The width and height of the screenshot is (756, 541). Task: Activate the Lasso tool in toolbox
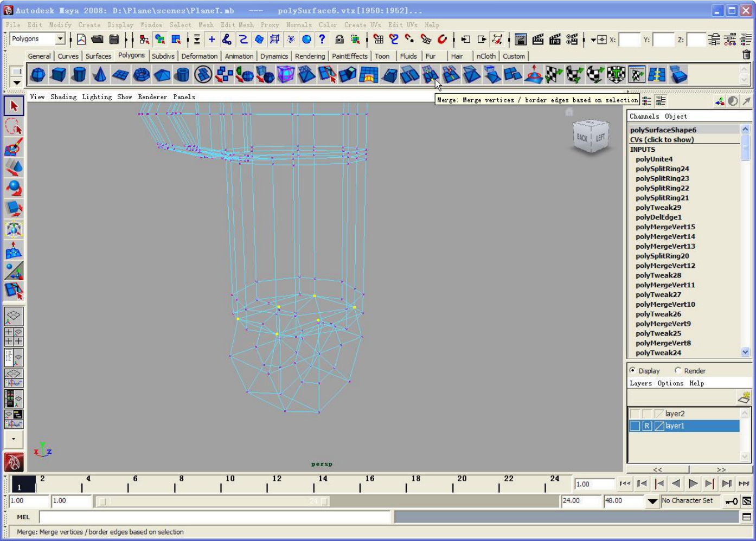pyautogui.click(x=14, y=127)
